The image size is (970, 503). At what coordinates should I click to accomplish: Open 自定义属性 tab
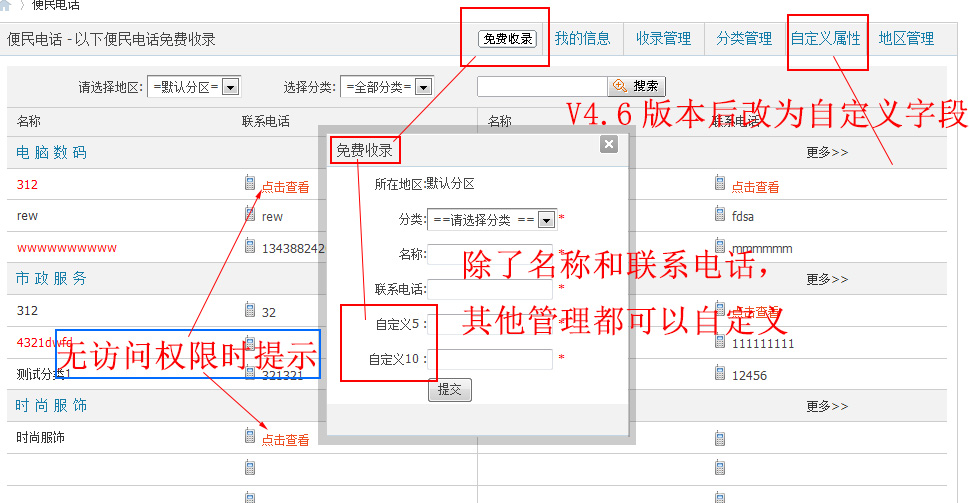click(x=826, y=38)
